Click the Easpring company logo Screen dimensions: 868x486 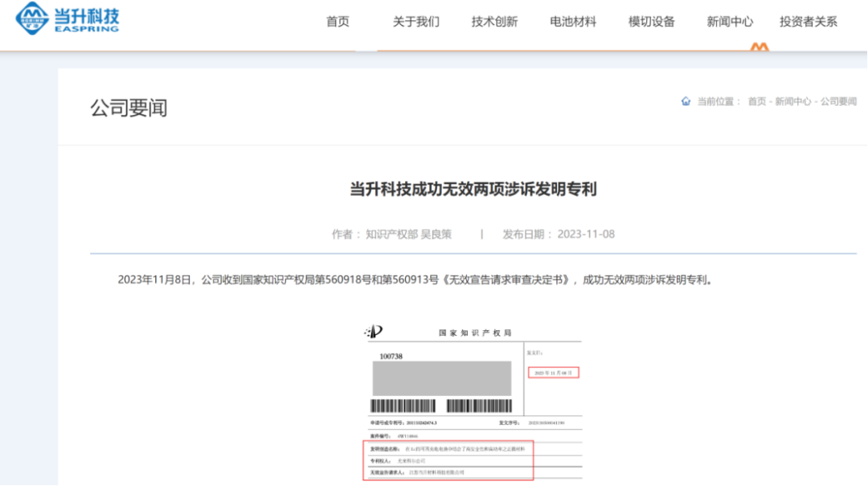[x=67, y=18]
